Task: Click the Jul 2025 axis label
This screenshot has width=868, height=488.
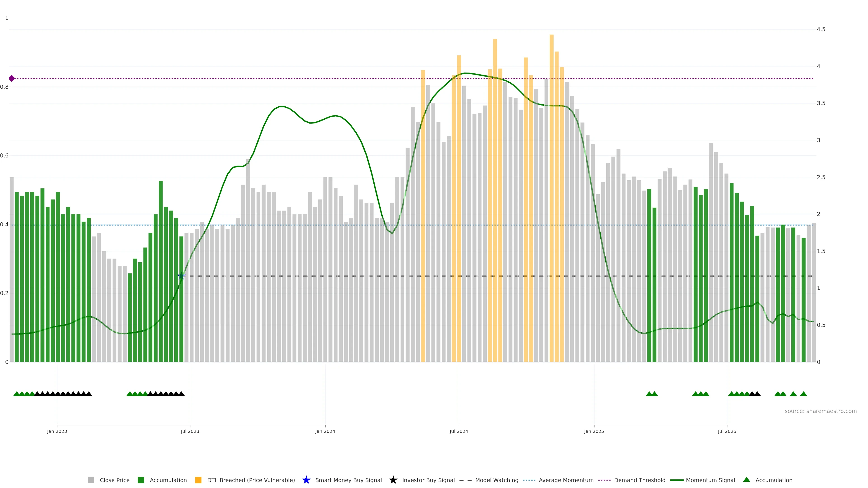Action: pos(727,431)
